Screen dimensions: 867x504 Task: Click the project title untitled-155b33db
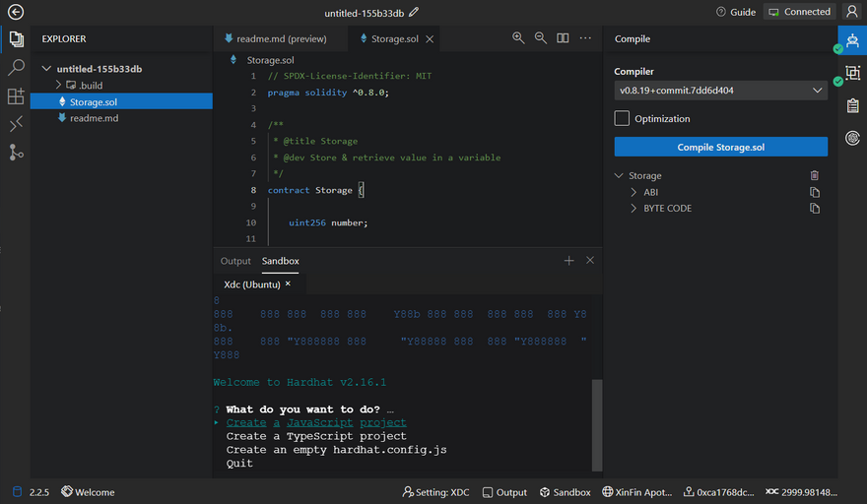(364, 13)
